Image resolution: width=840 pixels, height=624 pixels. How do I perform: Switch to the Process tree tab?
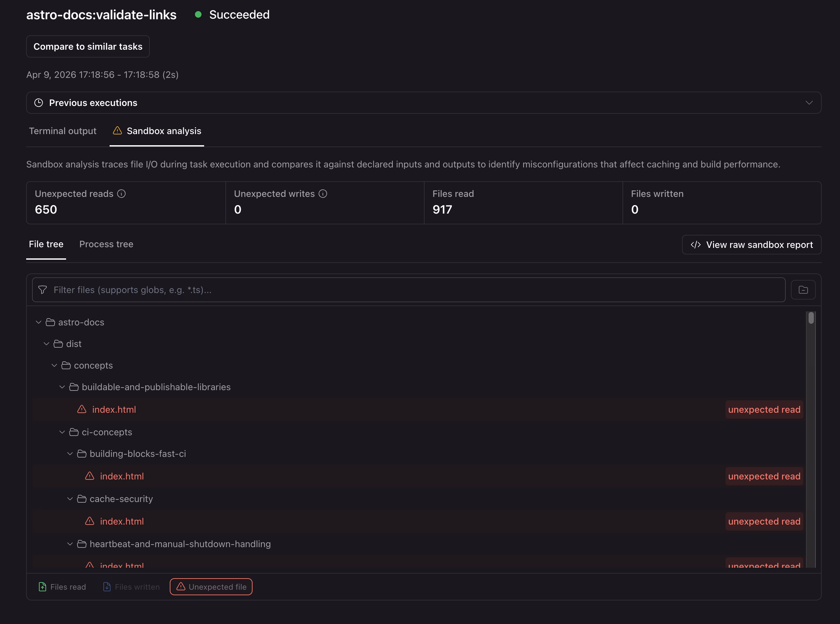tap(106, 244)
